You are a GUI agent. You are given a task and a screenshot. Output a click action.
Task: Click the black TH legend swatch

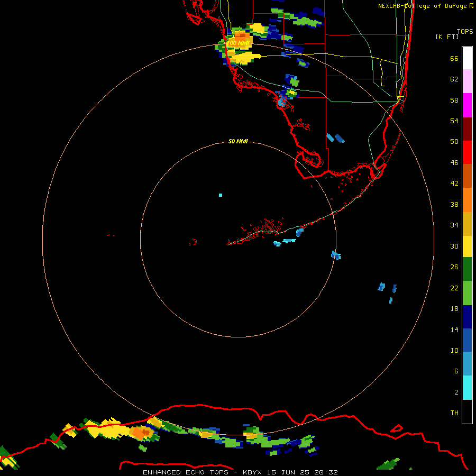tap(467, 411)
